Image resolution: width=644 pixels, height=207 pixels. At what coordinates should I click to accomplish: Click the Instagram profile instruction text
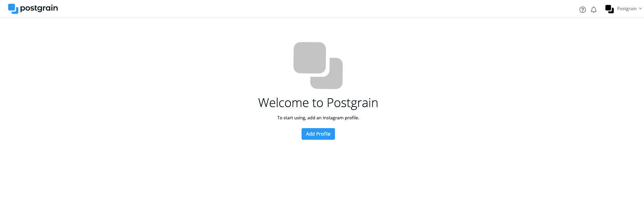318,118
